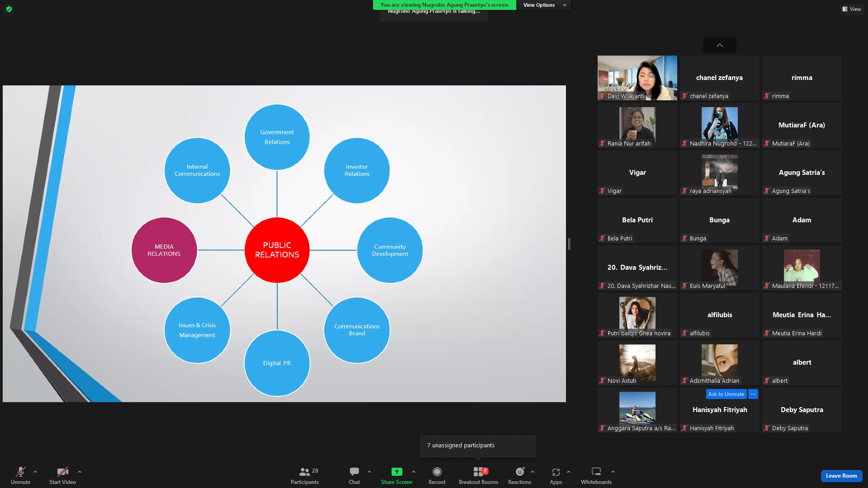This screenshot has height=488, width=868.
Task: Open the Reactions menu
Action: [x=519, y=475]
